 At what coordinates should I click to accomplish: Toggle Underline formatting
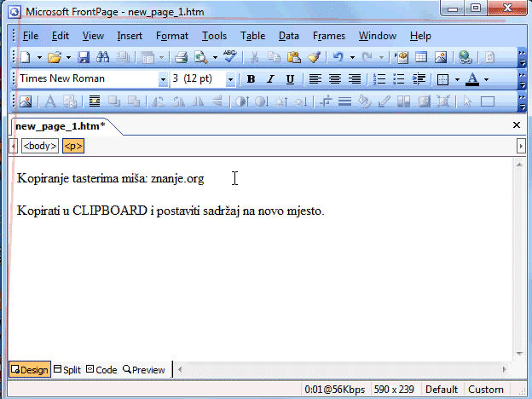pyautogui.click(x=290, y=79)
